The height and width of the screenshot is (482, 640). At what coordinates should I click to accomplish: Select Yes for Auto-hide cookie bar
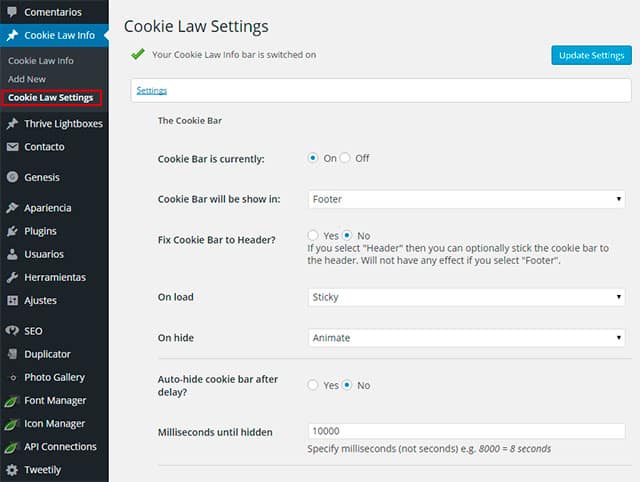pos(313,385)
